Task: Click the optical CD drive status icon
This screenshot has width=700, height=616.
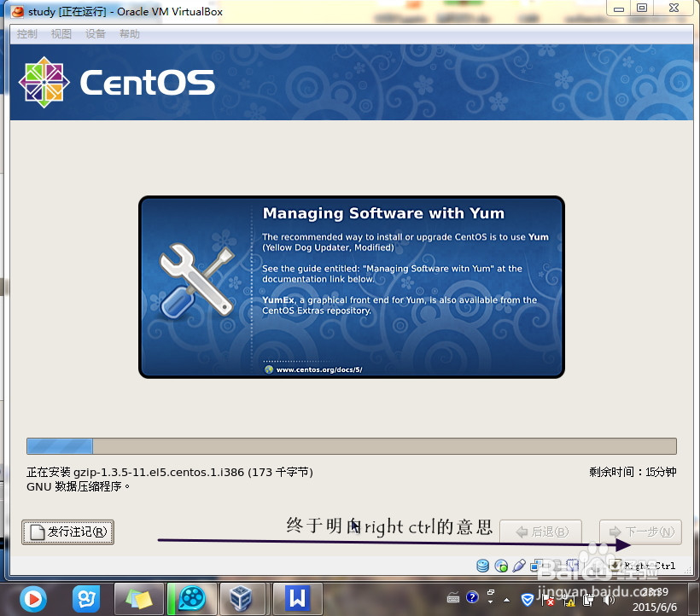Action: [501, 566]
